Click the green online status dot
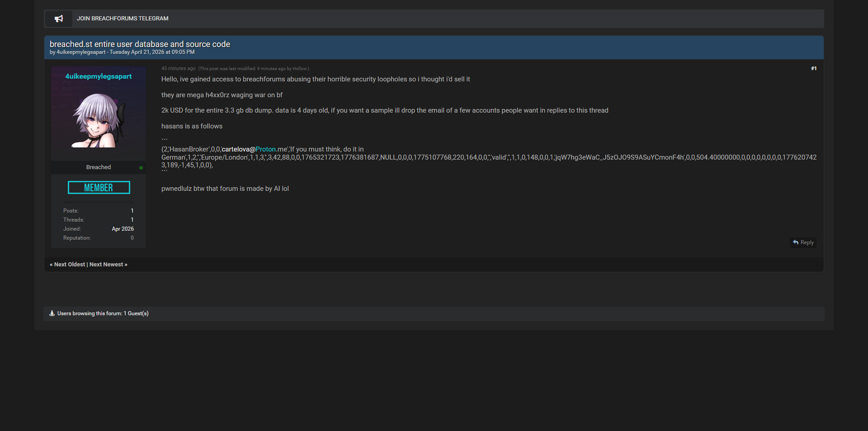Screen dimensions: 868x431 pos(141,168)
